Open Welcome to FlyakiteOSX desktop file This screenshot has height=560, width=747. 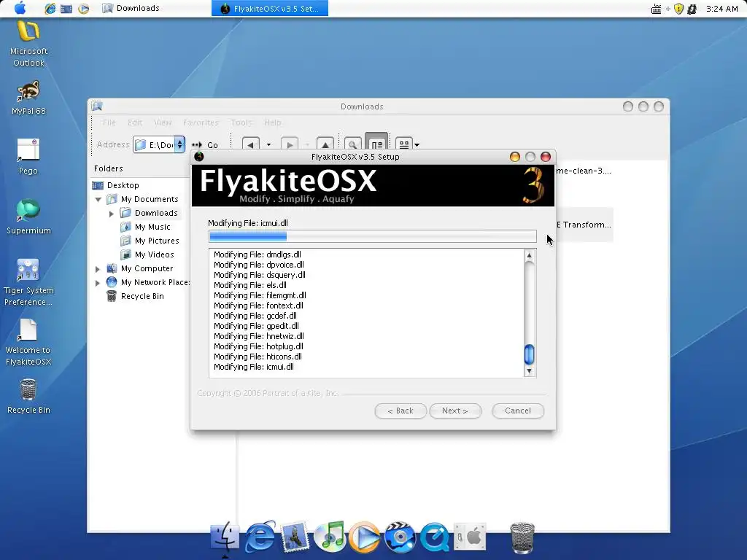coord(28,343)
